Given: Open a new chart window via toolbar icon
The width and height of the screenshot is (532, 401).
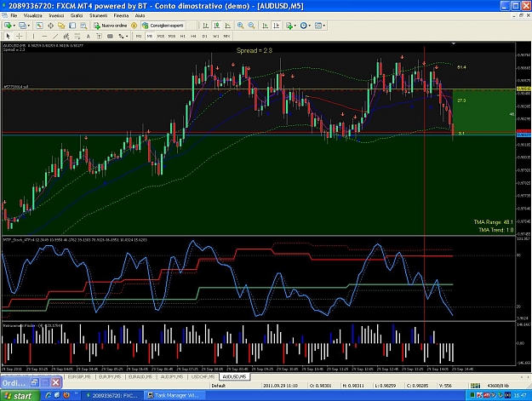Looking at the screenshot, I should pos(8,26).
